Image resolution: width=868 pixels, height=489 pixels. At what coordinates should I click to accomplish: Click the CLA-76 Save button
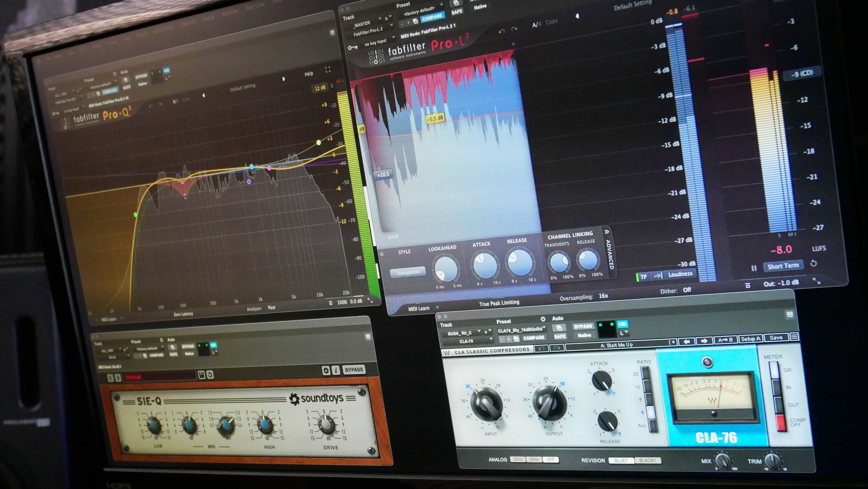coord(776,338)
